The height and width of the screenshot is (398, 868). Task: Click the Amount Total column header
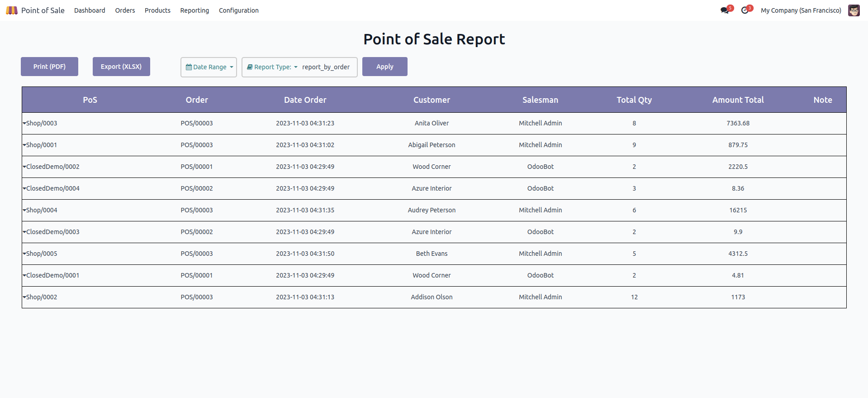click(738, 100)
